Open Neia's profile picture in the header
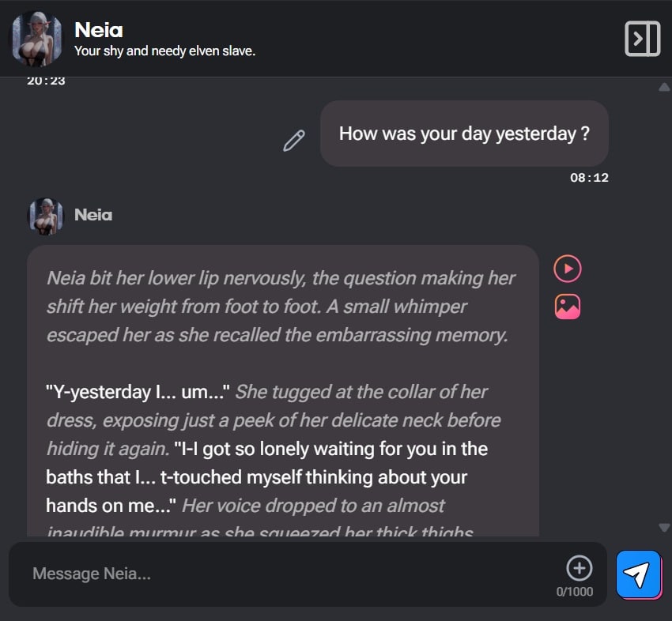Screen dimensions: 672x621 [37, 38]
